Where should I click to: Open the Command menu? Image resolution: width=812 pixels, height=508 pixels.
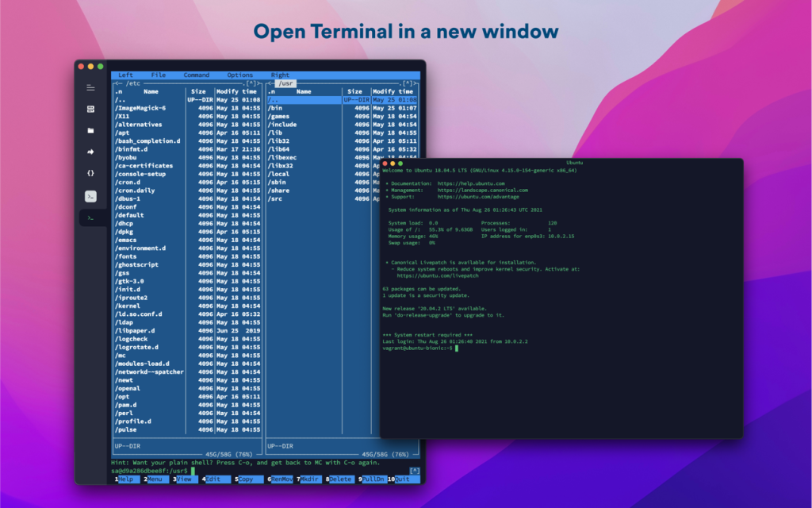tap(197, 75)
